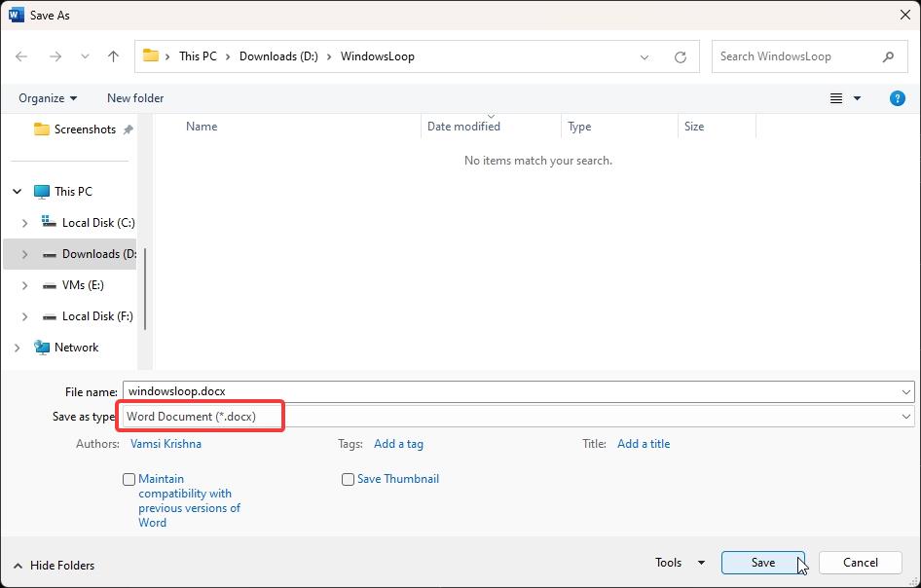The width and height of the screenshot is (921, 588).
Task: Click the back navigation arrow
Action: point(21,56)
